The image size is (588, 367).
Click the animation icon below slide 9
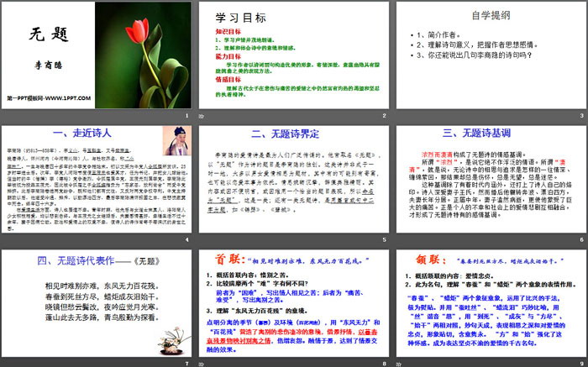pyautogui.click(x=399, y=364)
